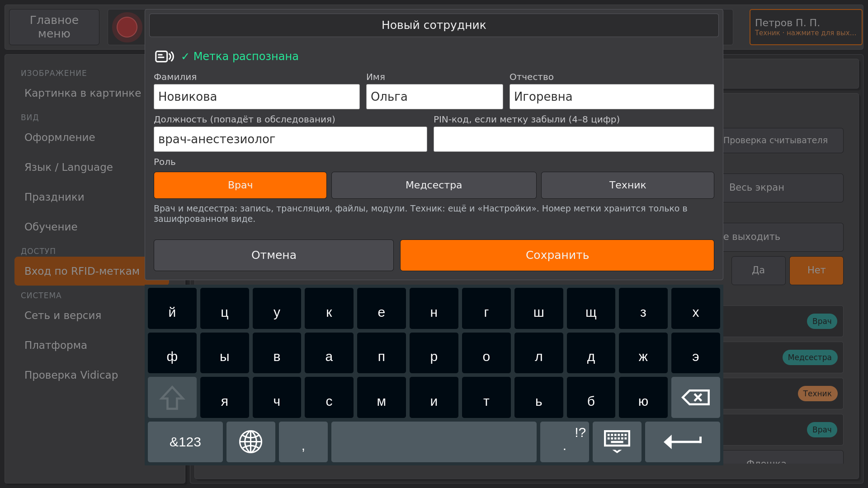Select the Врач role
The height and width of the screenshot is (488, 868).
(240, 185)
